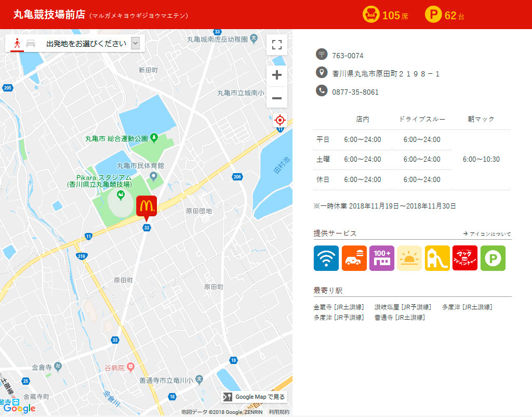Click the 田村池 pond label
This screenshot has width=532, height=417.
[282, 165]
